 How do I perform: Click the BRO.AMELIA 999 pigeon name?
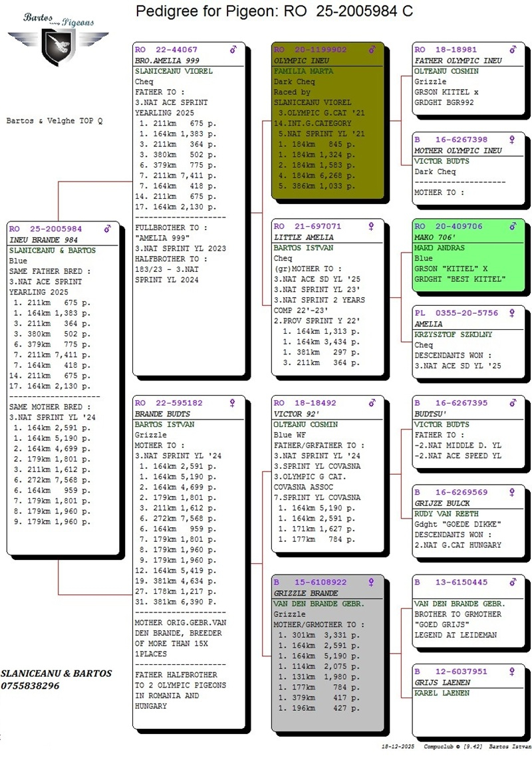[x=166, y=61]
